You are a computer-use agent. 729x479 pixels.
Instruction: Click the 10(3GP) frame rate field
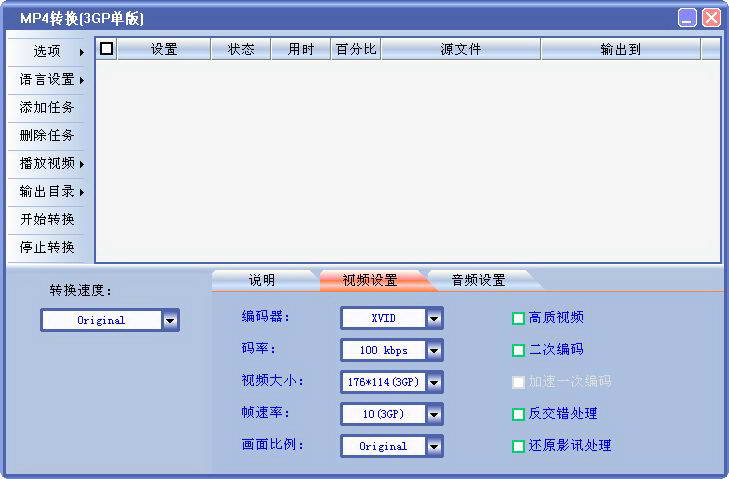pyautogui.click(x=384, y=414)
